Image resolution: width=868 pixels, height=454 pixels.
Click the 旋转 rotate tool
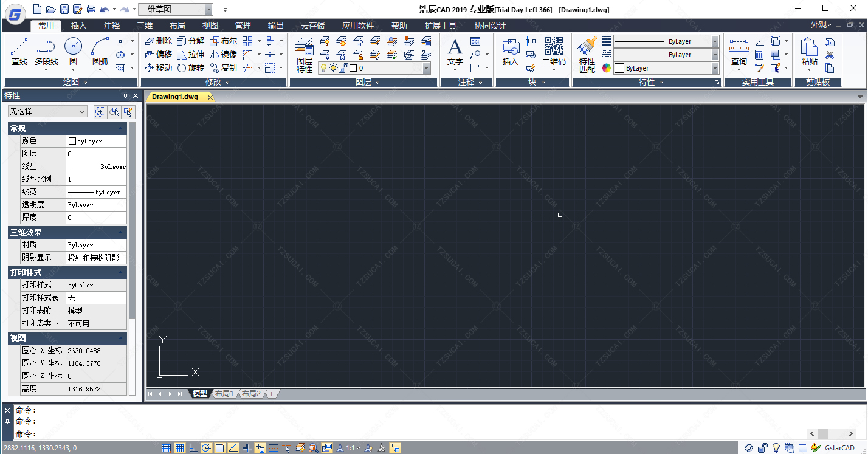tap(191, 67)
